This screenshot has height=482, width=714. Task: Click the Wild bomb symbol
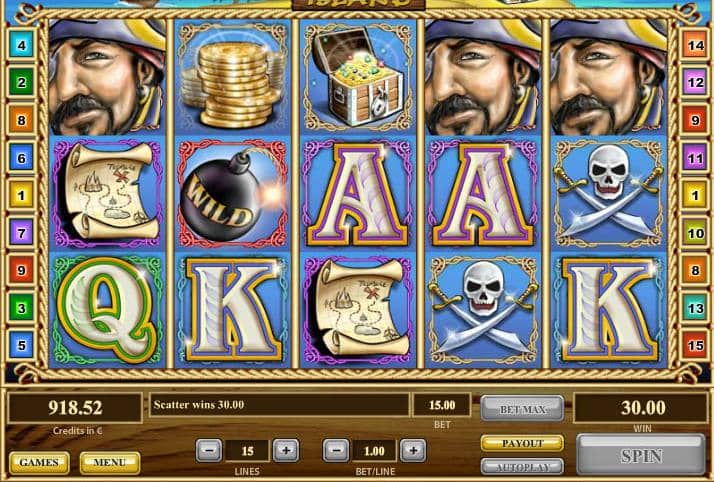[x=232, y=194]
